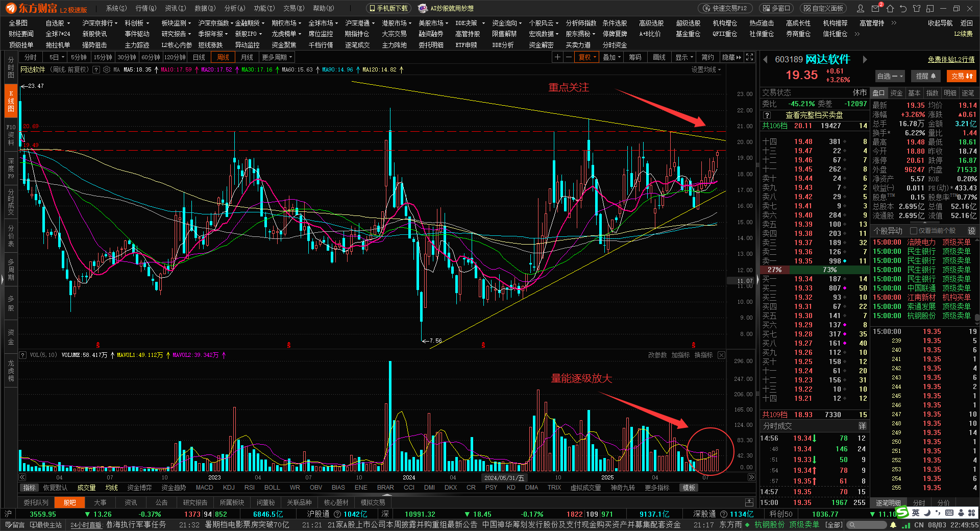Open the user account icon in title bar
This screenshot has height=531, width=980.
pos(861,8)
